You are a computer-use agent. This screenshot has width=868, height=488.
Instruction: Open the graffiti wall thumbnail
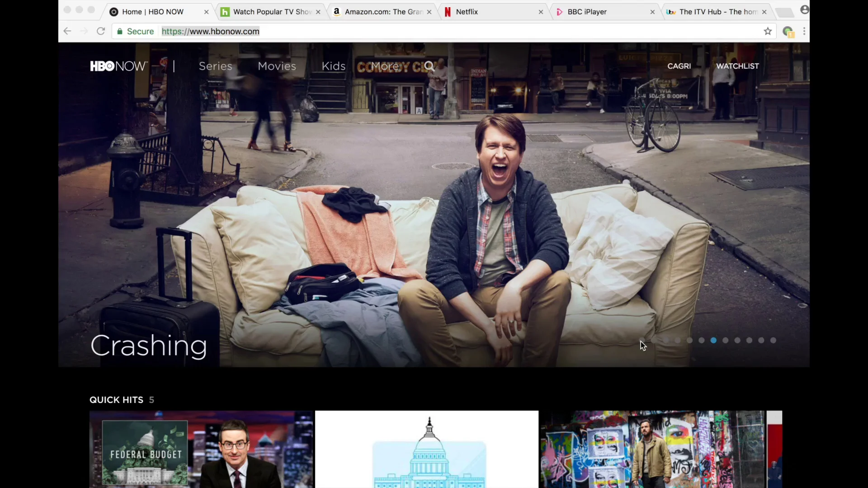tap(652, 449)
